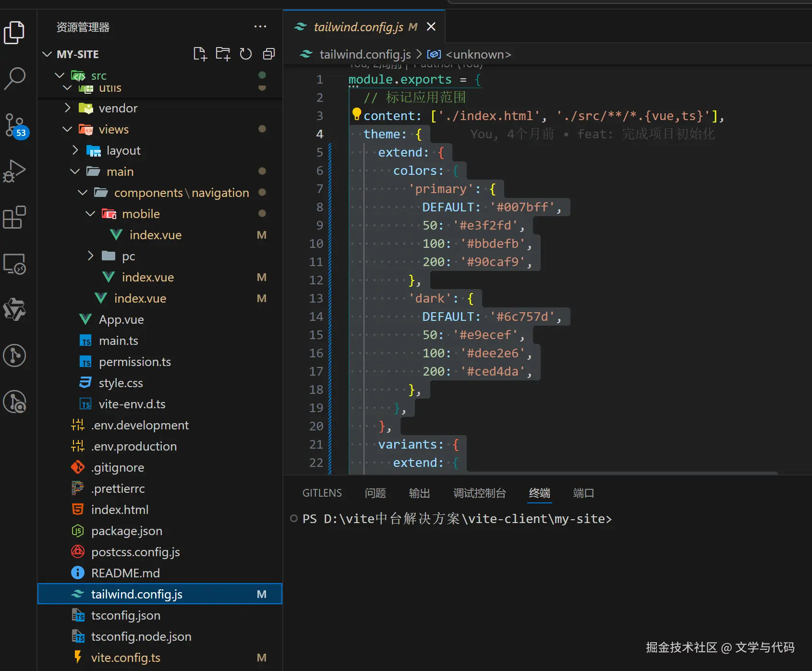Switch to the 调试控制台 (Debug Console) tab

(480, 493)
